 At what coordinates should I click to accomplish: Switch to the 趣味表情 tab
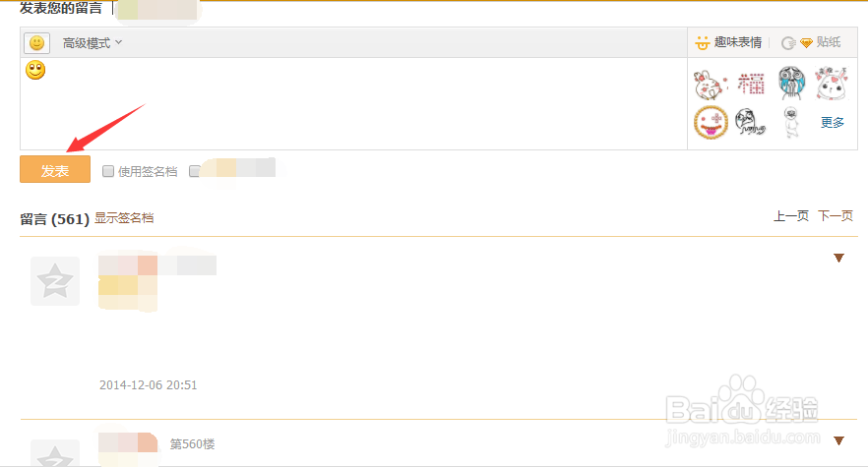728,42
